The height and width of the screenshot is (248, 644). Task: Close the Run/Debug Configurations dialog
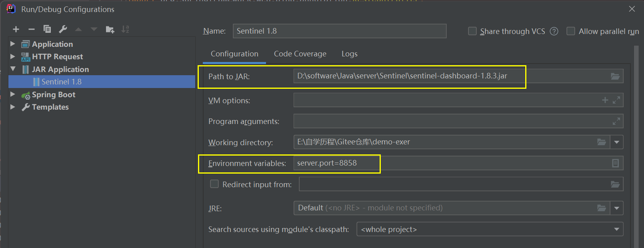tap(632, 9)
